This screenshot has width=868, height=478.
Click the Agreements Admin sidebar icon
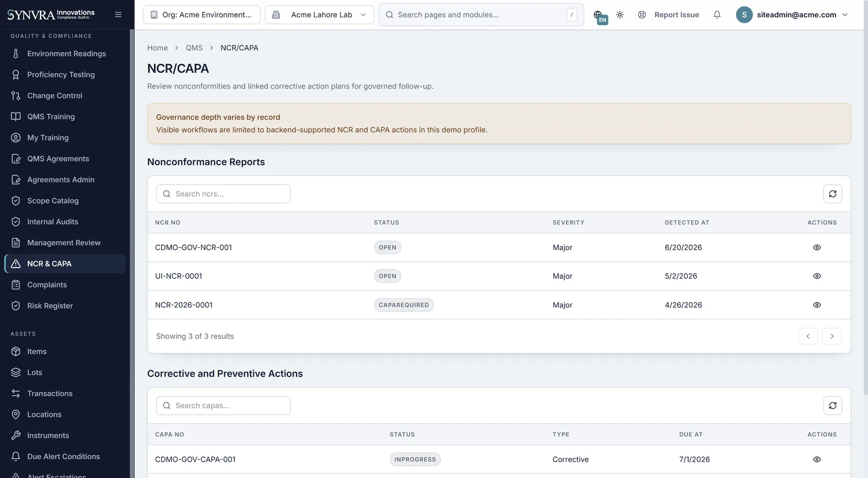16,180
